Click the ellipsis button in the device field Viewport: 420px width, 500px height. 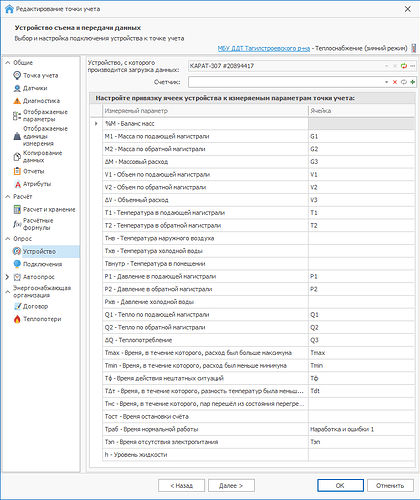point(413,66)
